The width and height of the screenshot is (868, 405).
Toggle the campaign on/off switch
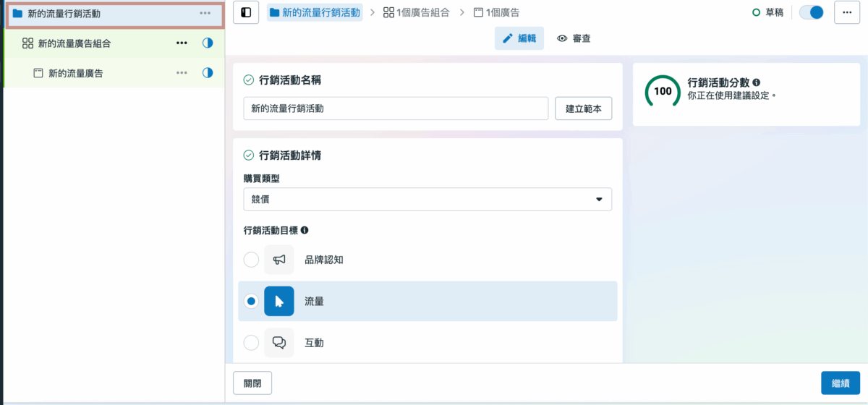click(811, 12)
